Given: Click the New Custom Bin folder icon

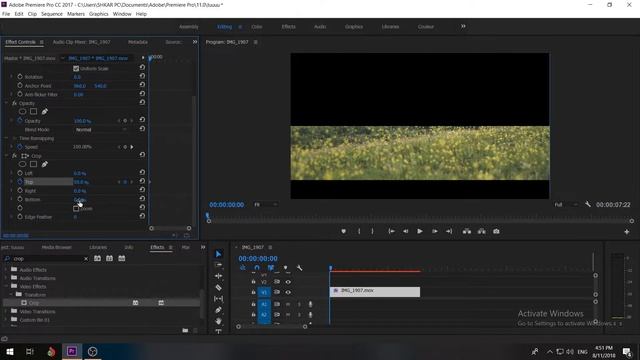Looking at the screenshot, I should pos(185,330).
